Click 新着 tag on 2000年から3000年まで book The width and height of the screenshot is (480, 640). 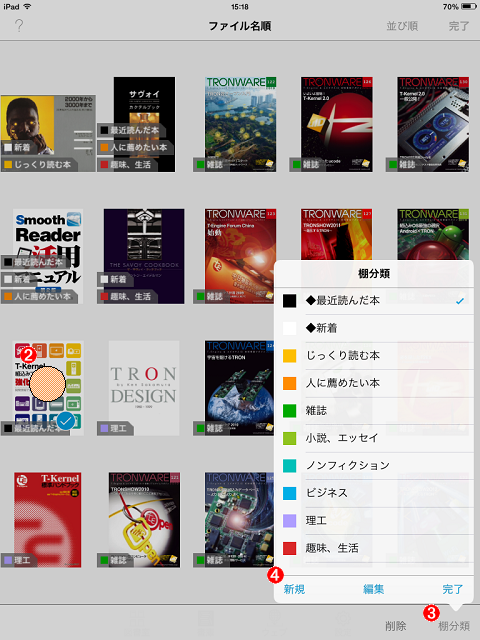(x=18, y=147)
